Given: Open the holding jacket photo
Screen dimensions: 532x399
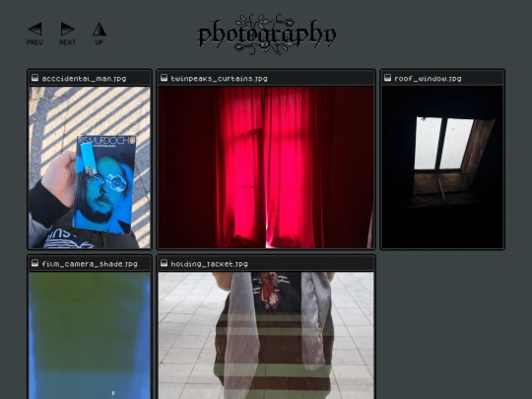Looking at the screenshot, I should [266, 336].
